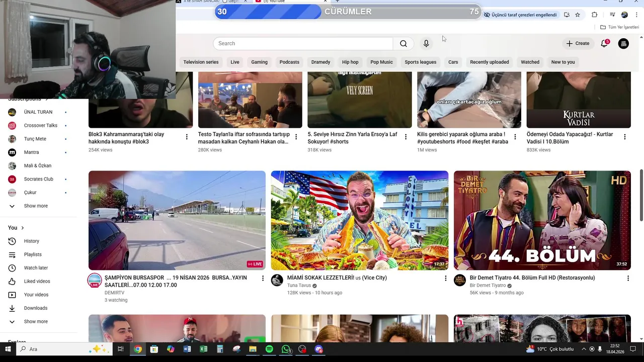This screenshot has width=644, height=362.
Task: Open the Tüm Yer İşaretleri bookmarks folder
Action: click(x=619, y=27)
